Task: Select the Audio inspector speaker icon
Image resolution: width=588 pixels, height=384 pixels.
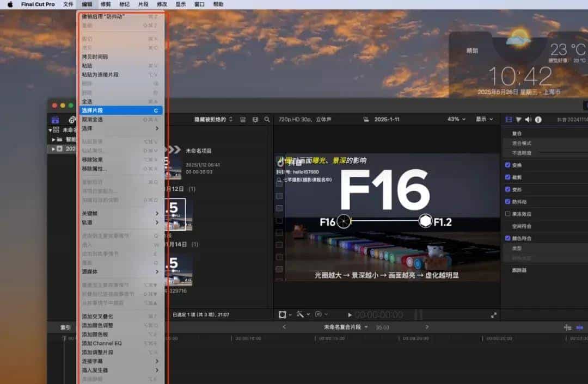Action: click(527, 119)
